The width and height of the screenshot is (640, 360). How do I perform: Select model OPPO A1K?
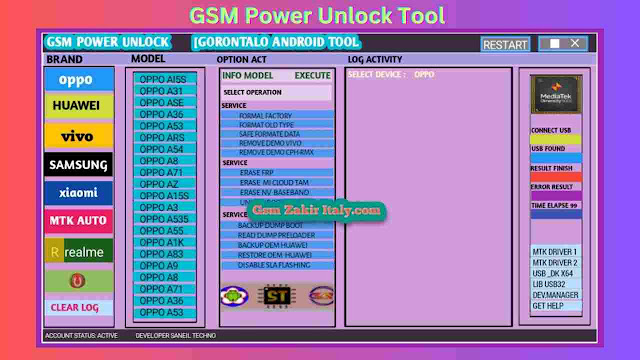click(x=165, y=242)
